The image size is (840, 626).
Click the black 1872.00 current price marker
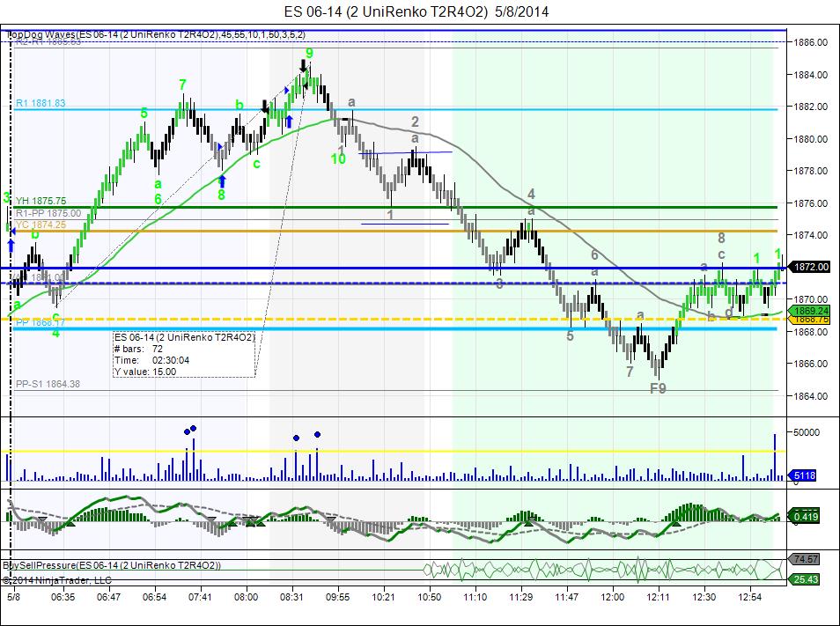pyautogui.click(x=811, y=267)
